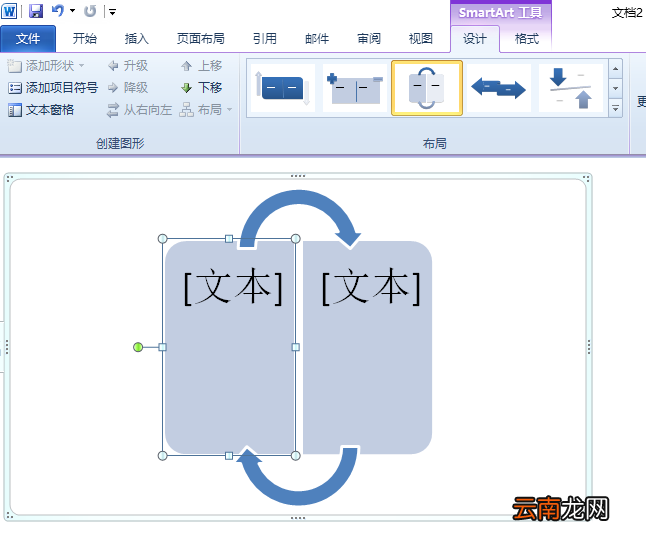The height and width of the screenshot is (537, 646).
Task: Click the left [文本] placeholder text
Action: pos(233,287)
